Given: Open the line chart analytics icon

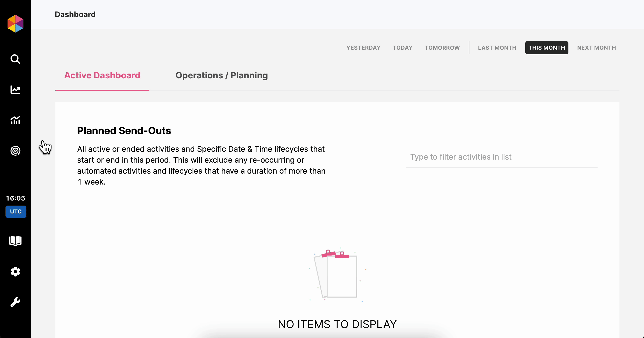Looking at the screenshot, I should click(x=15, y=90).
